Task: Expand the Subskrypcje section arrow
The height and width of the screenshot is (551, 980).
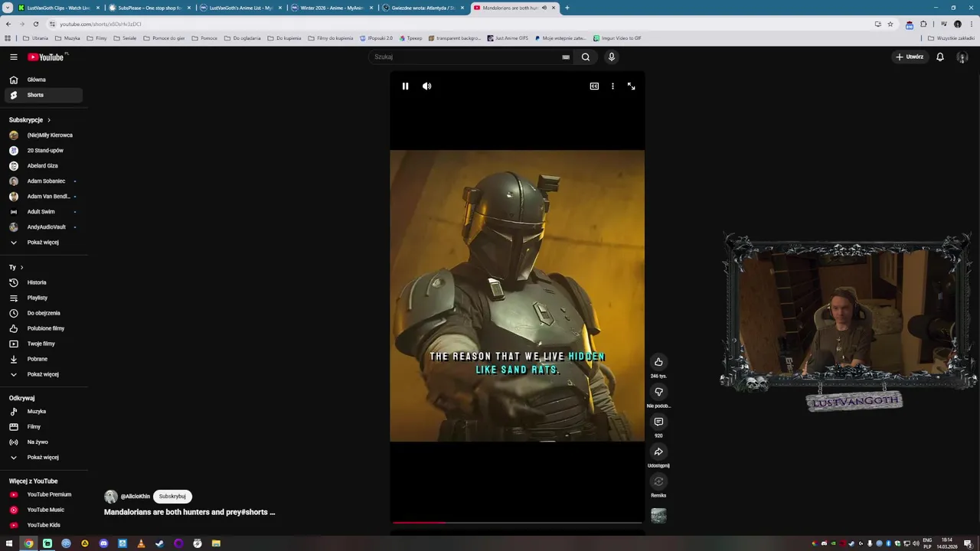Action: pyautogui.click(x=49, y=120)
